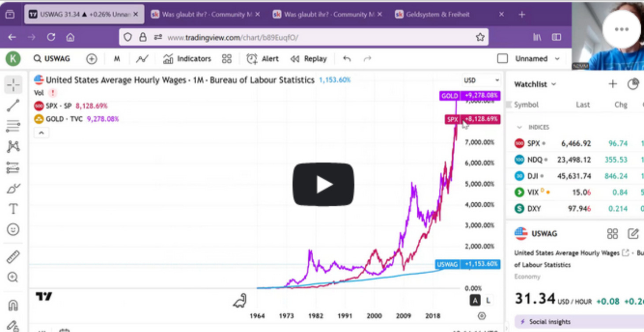Open indicator templates grid icon
Image resolution: width=644 pixels, height=332 pixels.
pyautogui.click(x=227, y=59)
